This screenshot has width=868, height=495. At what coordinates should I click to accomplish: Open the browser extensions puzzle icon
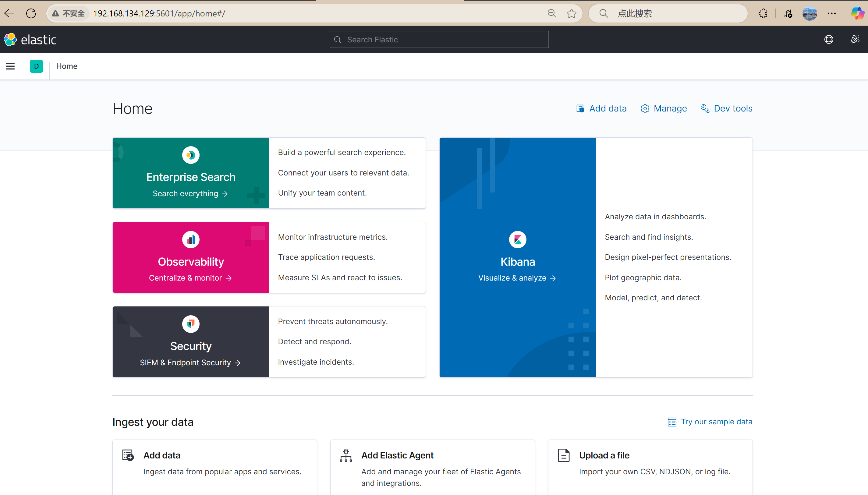pyautogui.click(x=763, y=13)
